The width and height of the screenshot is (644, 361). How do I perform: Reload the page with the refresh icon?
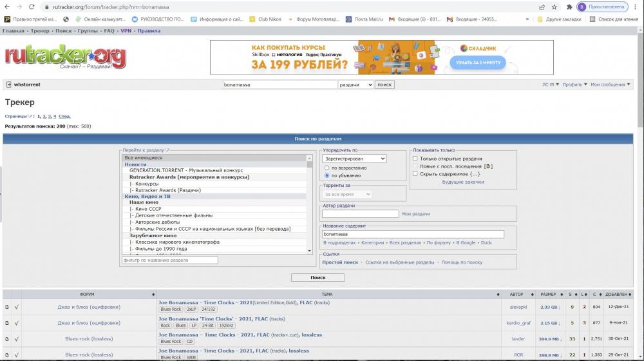pyautogui.click(x=32, y=7)
